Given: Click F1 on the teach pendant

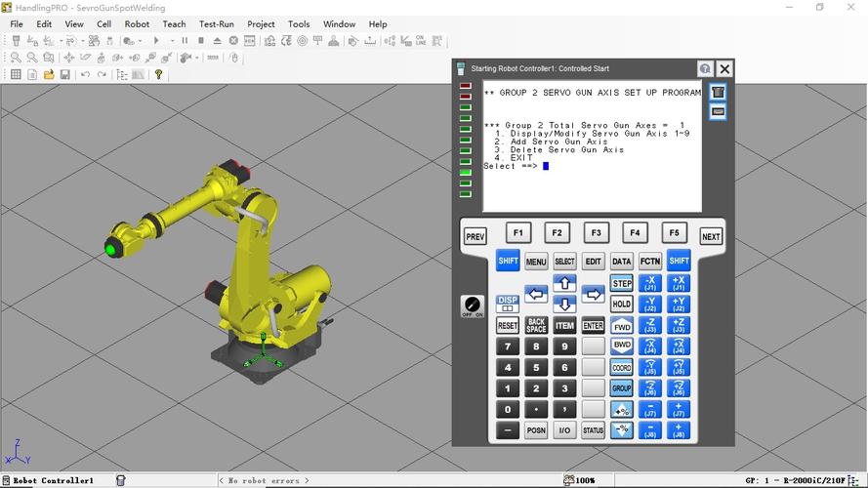Looking at the screenshot, I should (x=518, y=233).
